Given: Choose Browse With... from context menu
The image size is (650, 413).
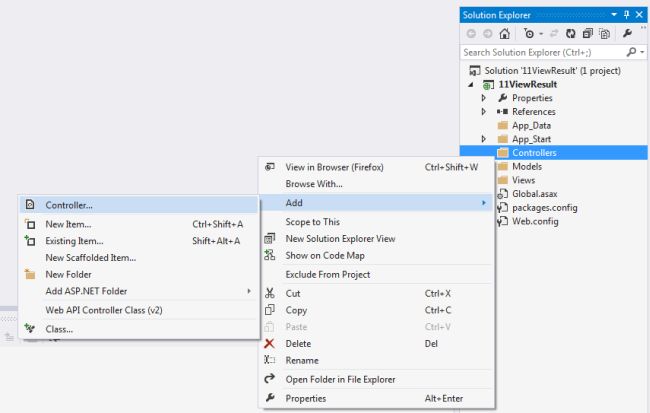Looking at the screenshot, I should click(x=376, y=184).
